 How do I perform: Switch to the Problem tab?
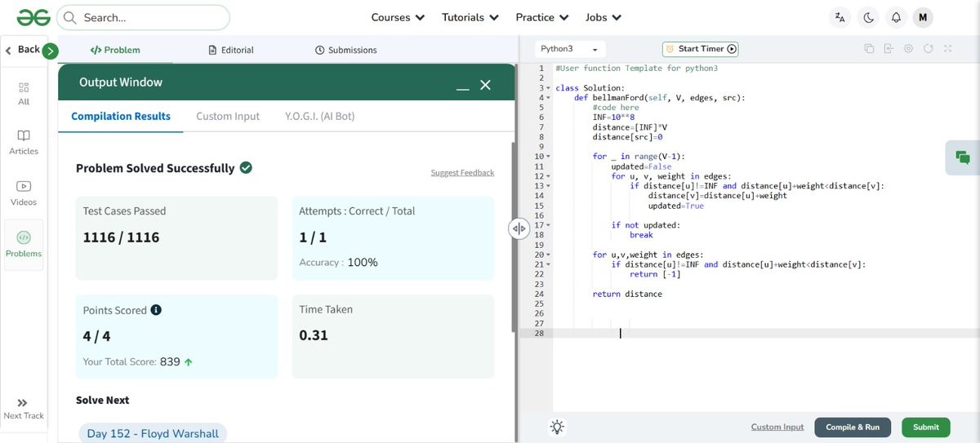coord(115,50)
